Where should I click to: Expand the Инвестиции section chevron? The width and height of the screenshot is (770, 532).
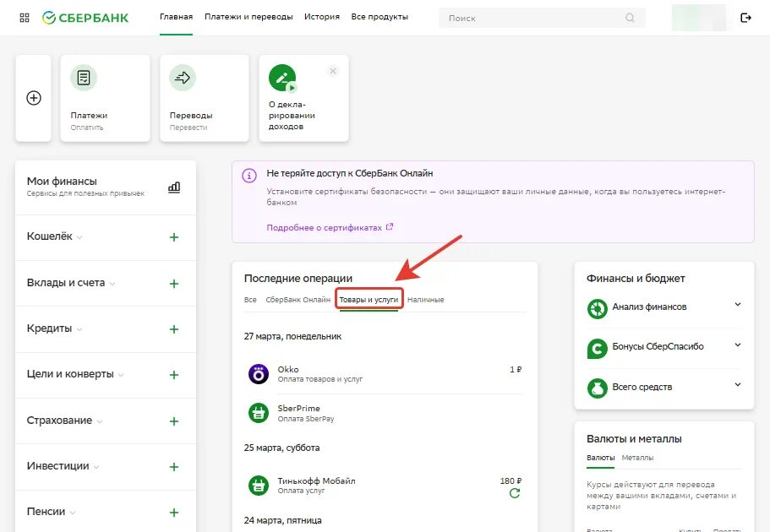tap(96, 467)
